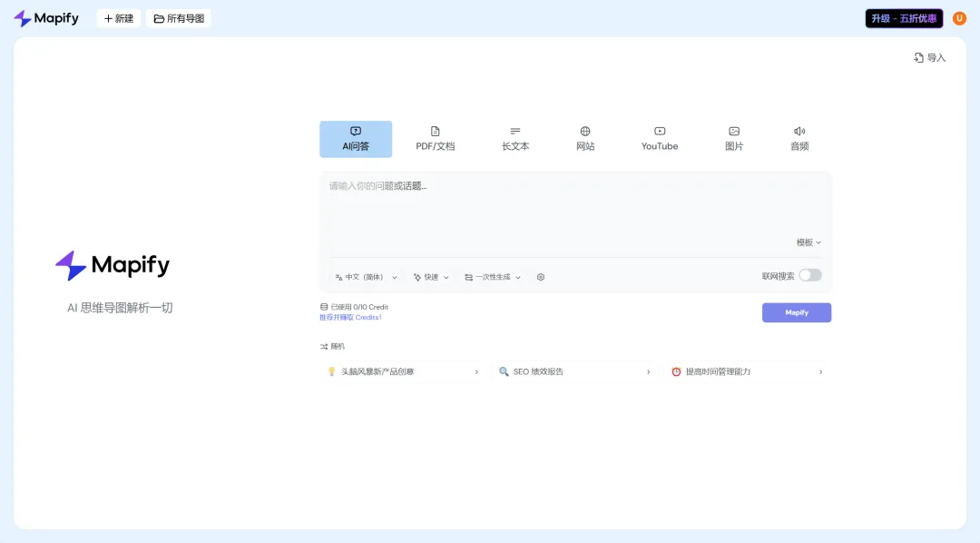
Task: Toggle the 联网搜索 web search switch
Action: point(808,274)
